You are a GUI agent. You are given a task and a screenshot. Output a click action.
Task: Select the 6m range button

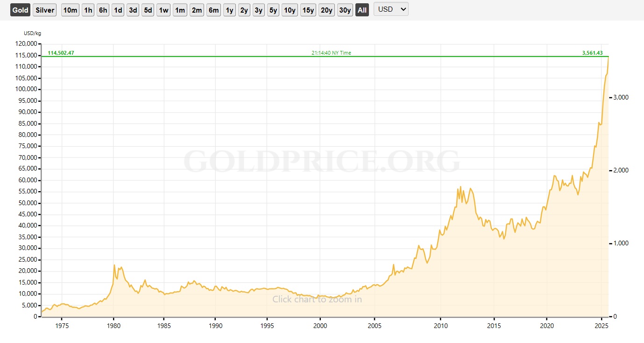click(214, 10)
